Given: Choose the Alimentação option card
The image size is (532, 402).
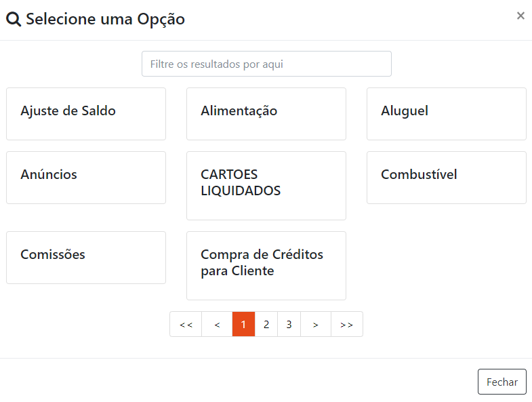Looking at the screenshot, I should [x=266, y=114].
